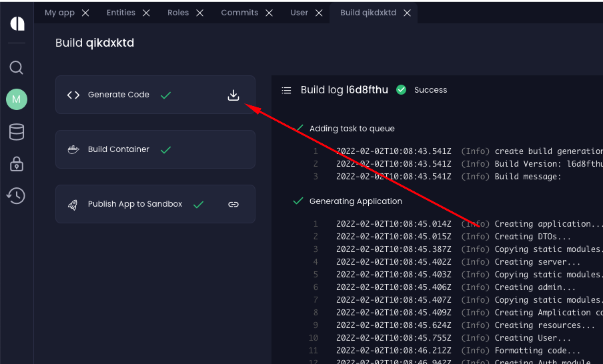
Task: Click log line 'Creating resources...'
Action: 544,325
